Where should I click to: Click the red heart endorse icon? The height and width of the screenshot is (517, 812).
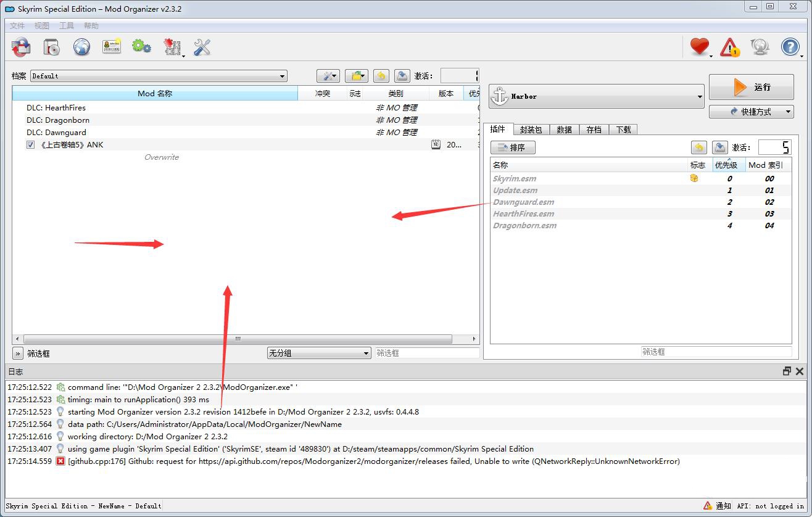pyautogui.click(x=700, y=47)
